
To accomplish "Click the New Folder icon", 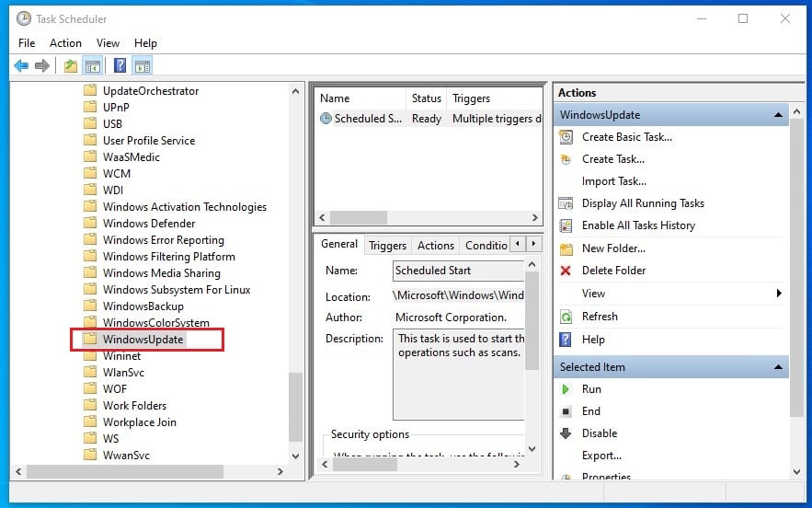I will click(566, 248).
